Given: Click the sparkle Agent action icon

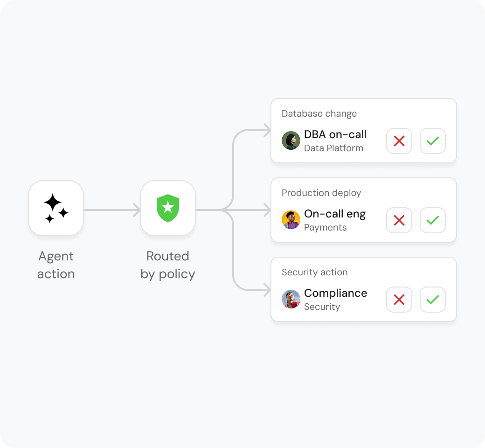Looking at the screenshot, I should [56, 208].
